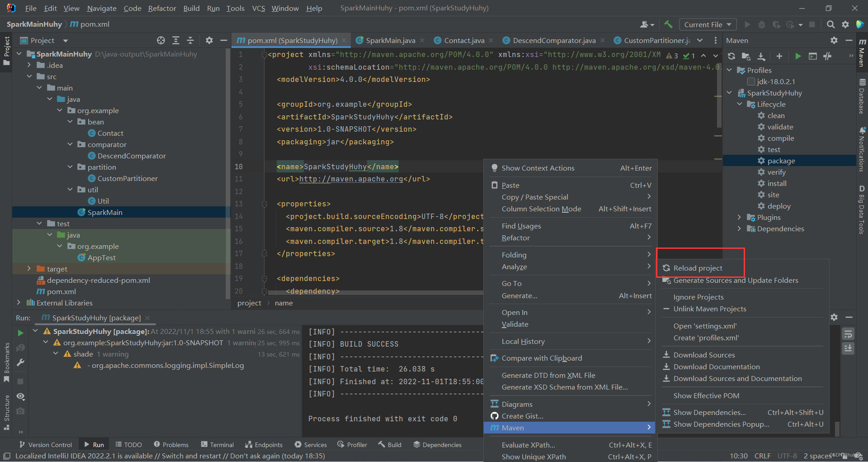The width and height of the screenshot is (868, 462).
Task: Open Run panel settings gear
Action: (834, 317)
